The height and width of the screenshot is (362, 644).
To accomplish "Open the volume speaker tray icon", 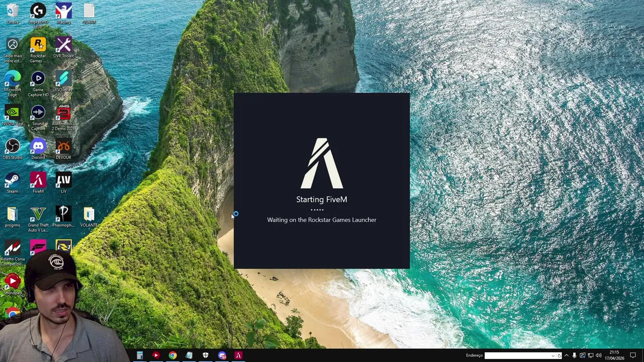I will click(x=599, y=355).
